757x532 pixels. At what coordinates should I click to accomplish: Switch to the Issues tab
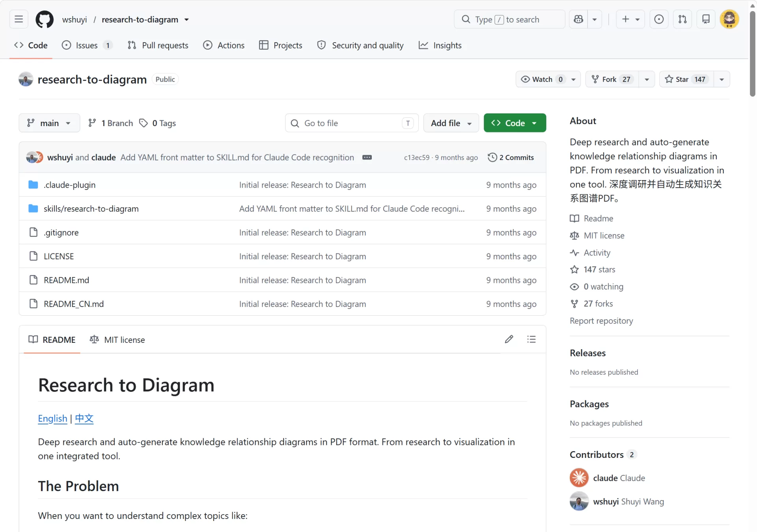(87, 45)
